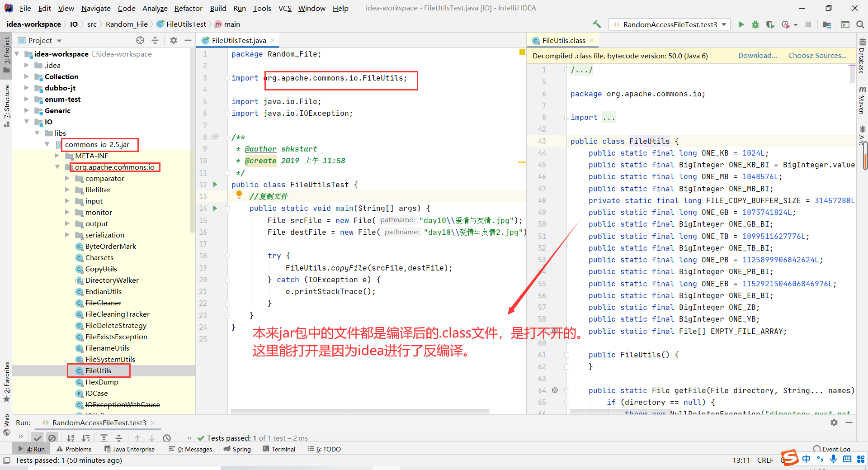Screen dimensions: 868x470
Task: Click Random_File in the breadcrumb bar
Action: (x=127, y=24)
